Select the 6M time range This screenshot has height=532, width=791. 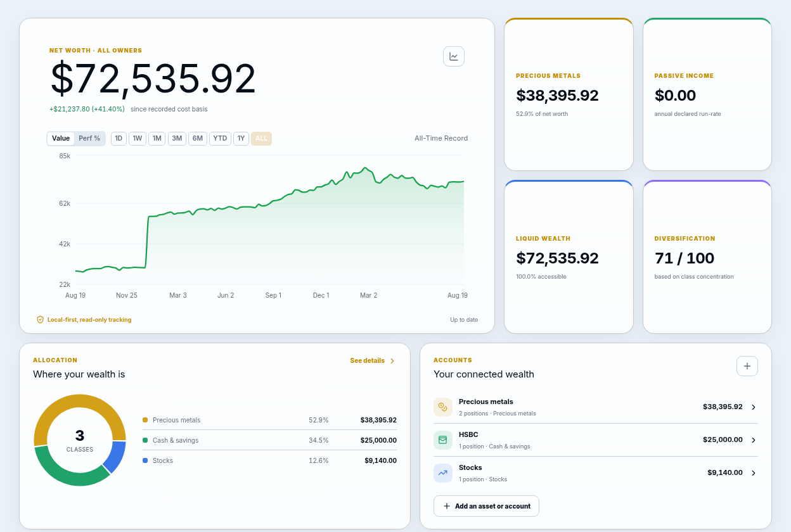(198, 138)
